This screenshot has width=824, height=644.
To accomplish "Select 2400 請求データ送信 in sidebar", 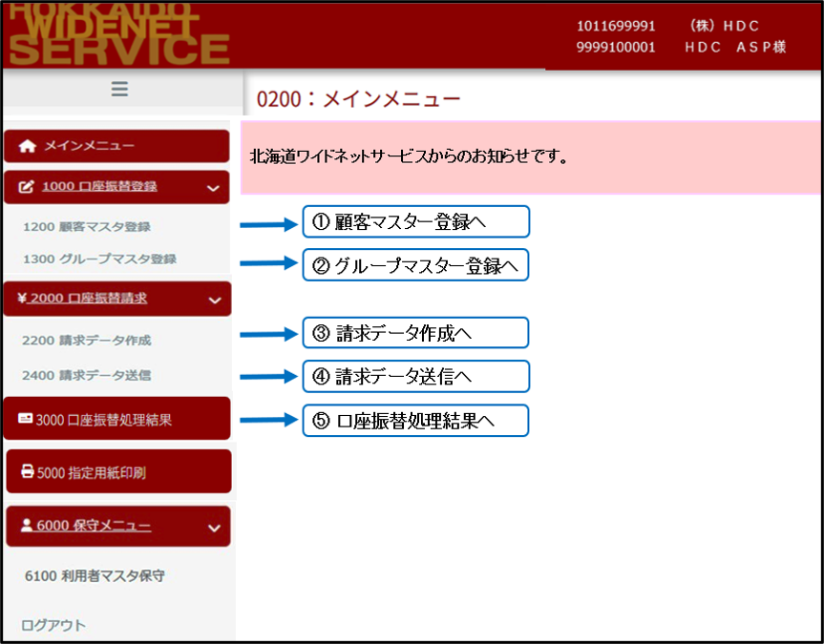I will (86, 375).
